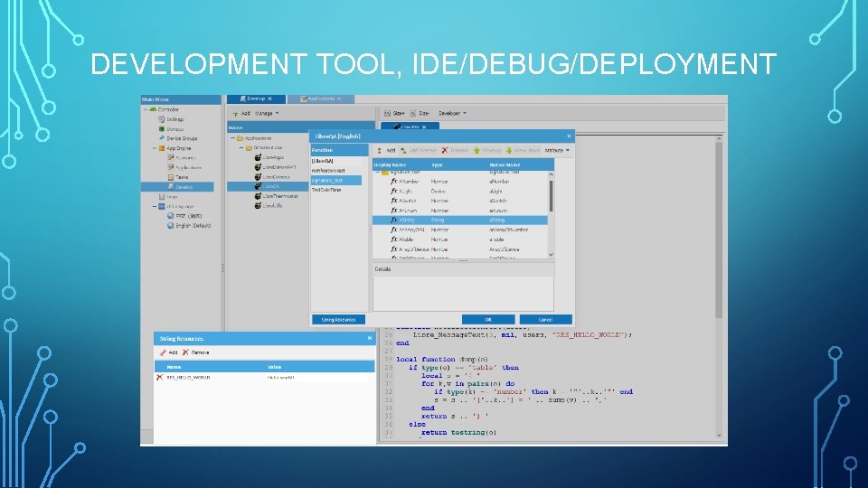This screenshot has height=488, width=868.
Task: Select notification test in the Function list
Action: click(x=336, y=171)
